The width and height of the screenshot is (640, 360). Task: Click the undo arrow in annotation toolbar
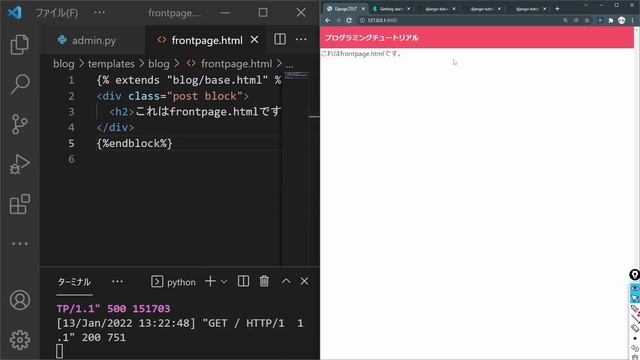(x=635, y=348)
